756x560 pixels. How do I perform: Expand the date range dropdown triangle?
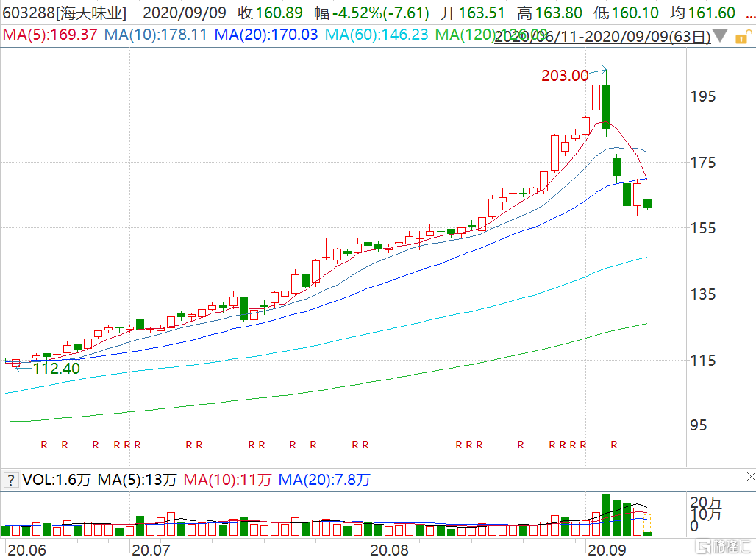pyautogui.click(x=720, y=36)
